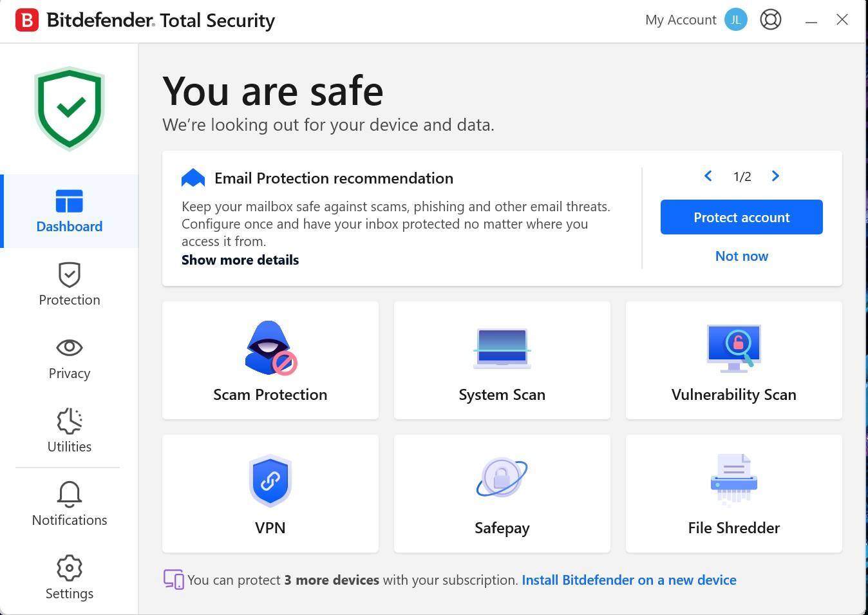Dismiss recommendation with Not now

tap(741, 256)
